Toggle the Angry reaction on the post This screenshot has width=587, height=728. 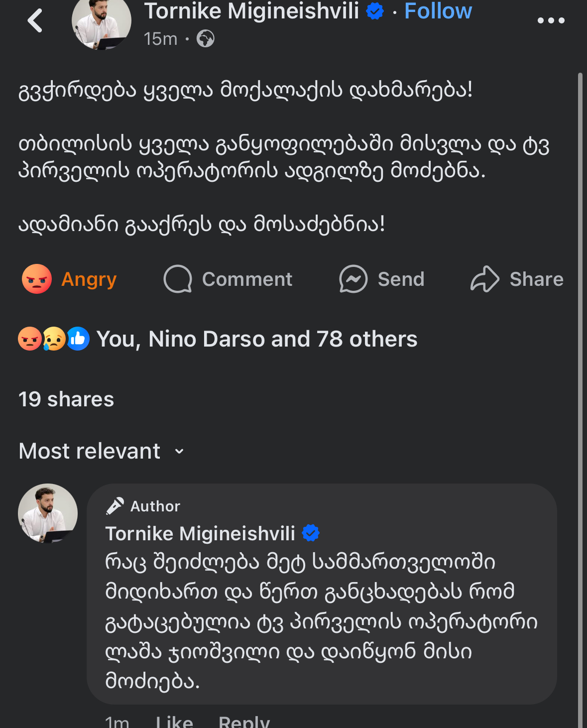(70, 279)
